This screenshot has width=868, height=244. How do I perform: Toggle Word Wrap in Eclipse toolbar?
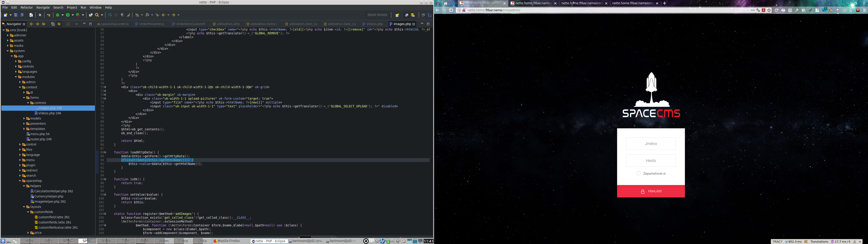110,15
